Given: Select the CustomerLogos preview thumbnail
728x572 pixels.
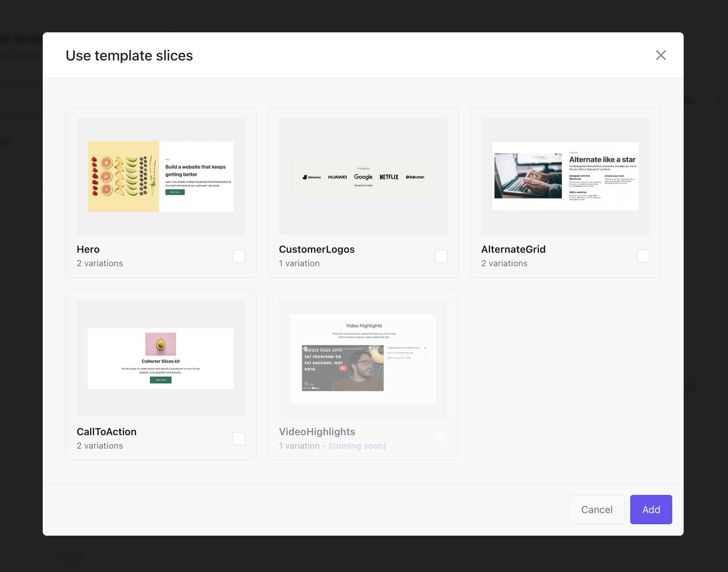Looking at the screenshot, I should [363, 177].
